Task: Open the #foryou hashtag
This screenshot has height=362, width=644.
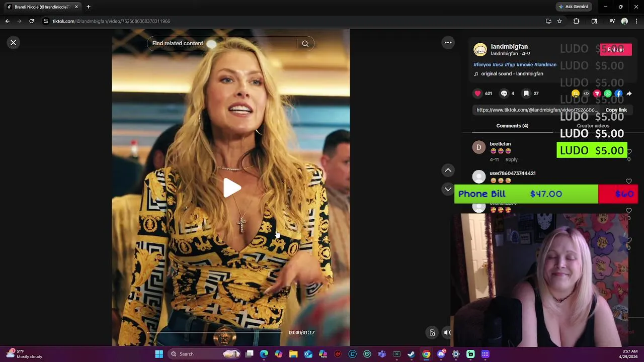Action: click(482, 65)
